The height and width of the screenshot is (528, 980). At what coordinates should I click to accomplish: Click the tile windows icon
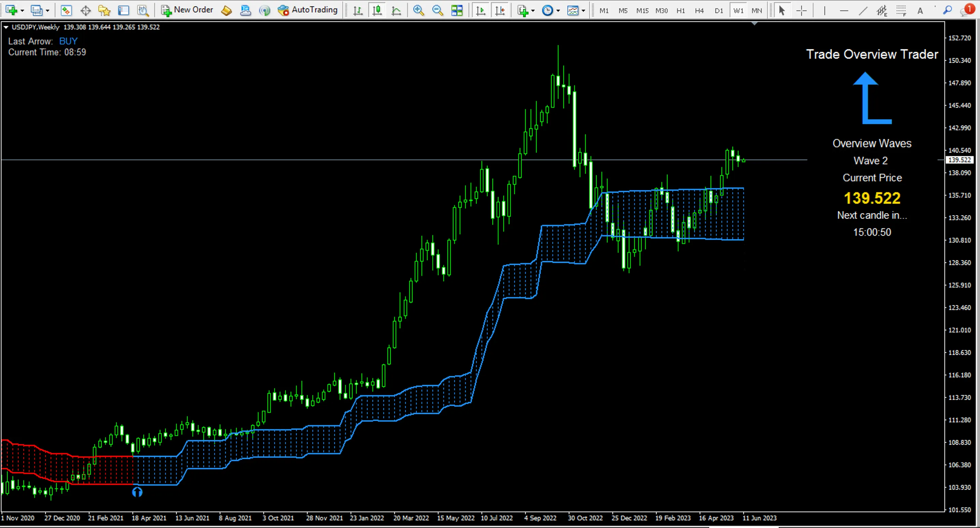457,10
